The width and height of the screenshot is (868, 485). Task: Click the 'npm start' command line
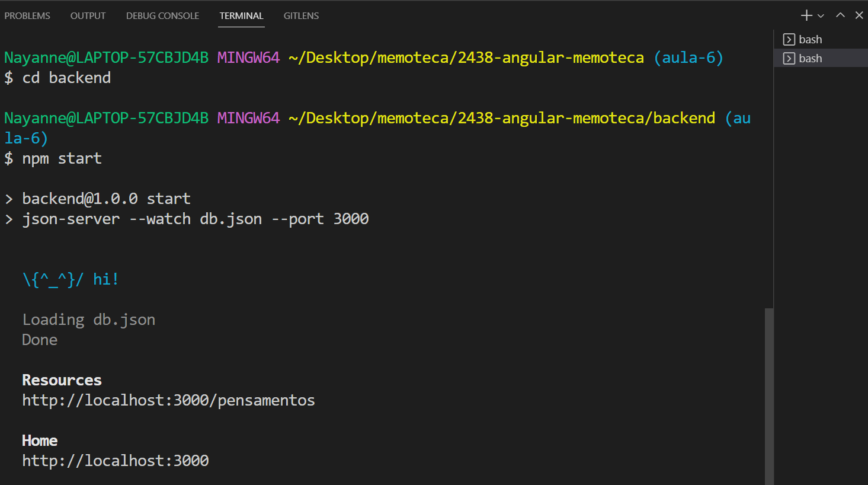click(53, 158)
